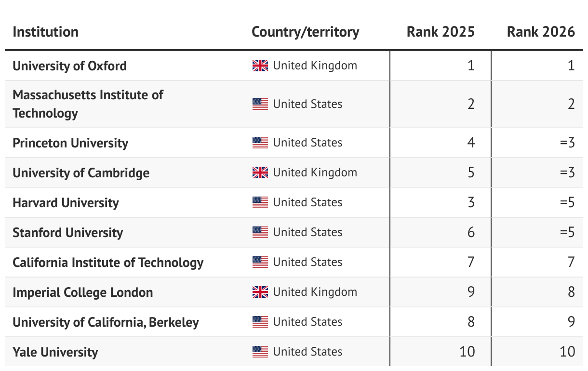Click the US flag in the Yale row
Image resolution: width=588 pixels, height=371 pixels.
[260, 352]
